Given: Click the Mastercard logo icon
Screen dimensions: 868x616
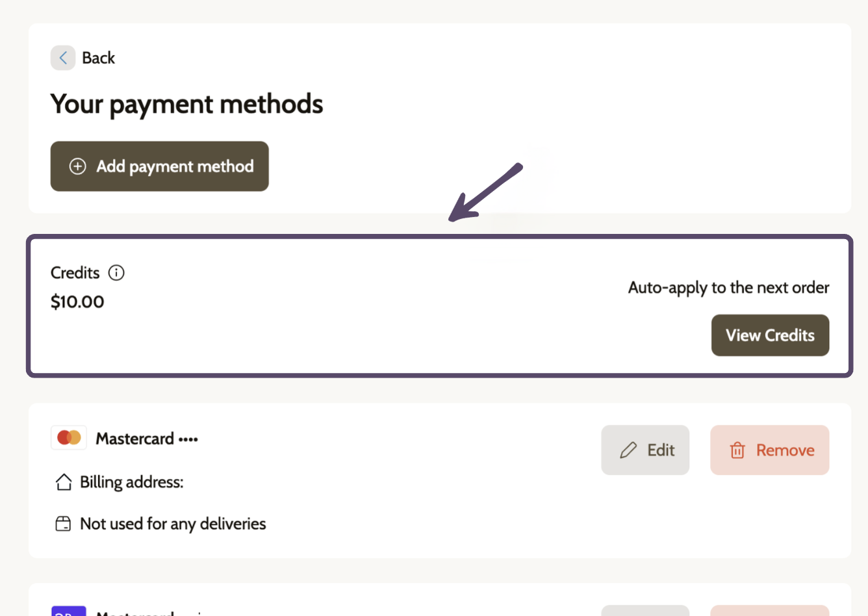Looking at the screenshot, I should 69,438.
